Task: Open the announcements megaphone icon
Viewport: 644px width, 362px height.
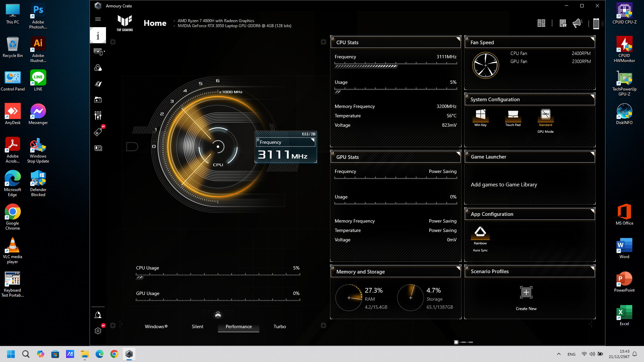Action: tap(577, 23)
